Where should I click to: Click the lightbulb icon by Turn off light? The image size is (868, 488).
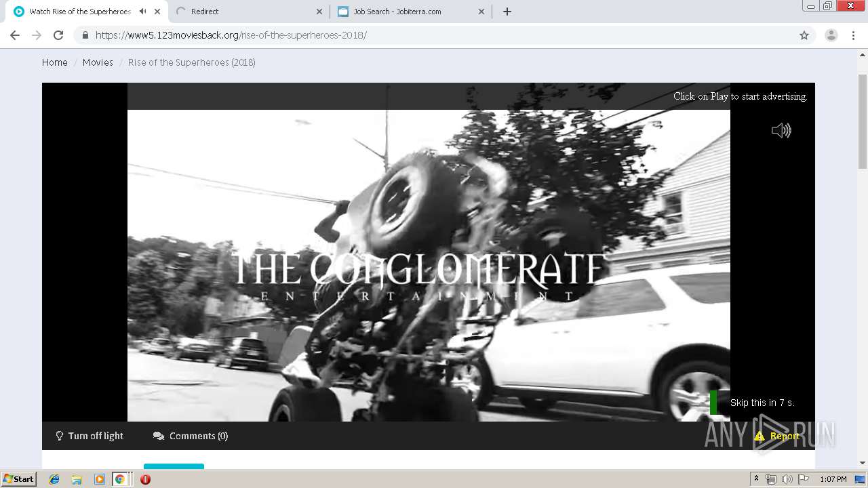[x=59, y=436]
